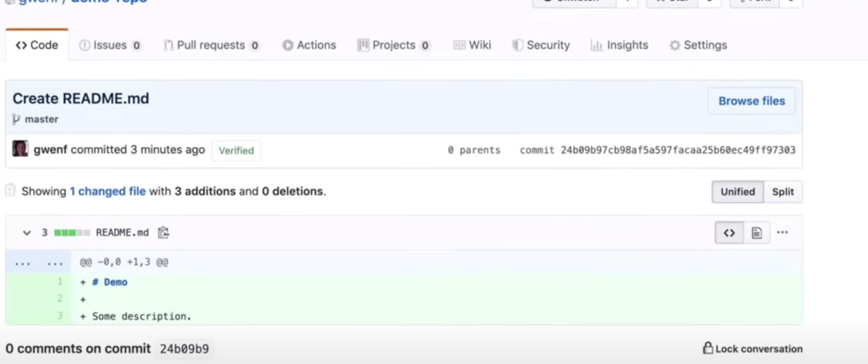
Task: Switch diff view to Unified
Action: (x=738, y=192)
